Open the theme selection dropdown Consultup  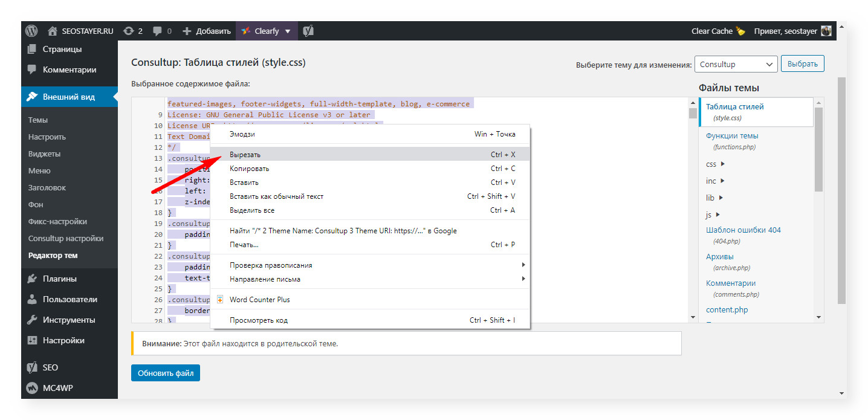click(736, 64)
